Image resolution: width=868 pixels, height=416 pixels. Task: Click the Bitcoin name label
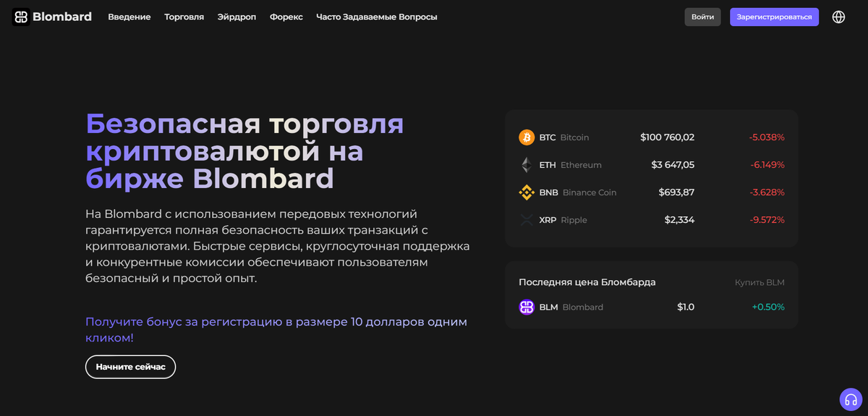[x=575, y=137]
